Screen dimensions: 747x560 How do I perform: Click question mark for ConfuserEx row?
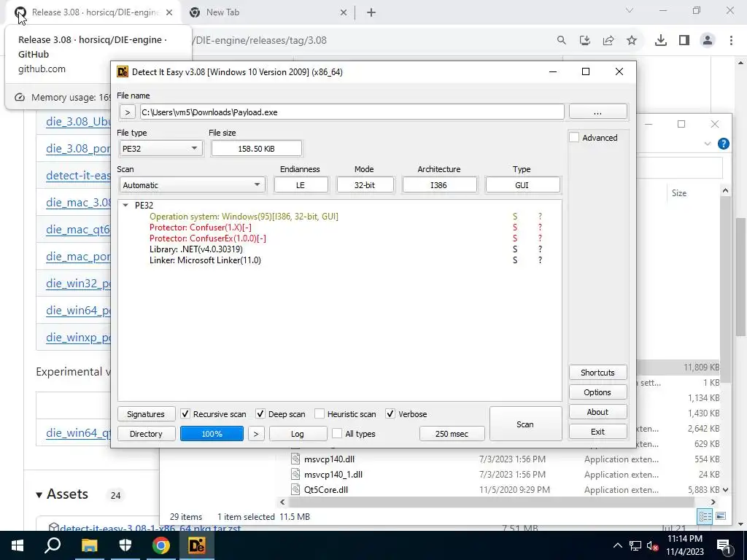point(540,238)
